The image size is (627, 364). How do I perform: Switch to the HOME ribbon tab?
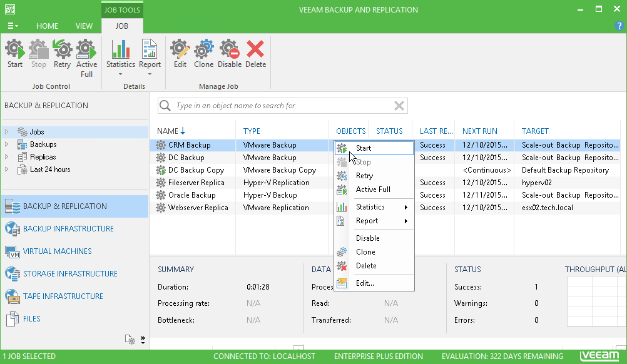47,26
